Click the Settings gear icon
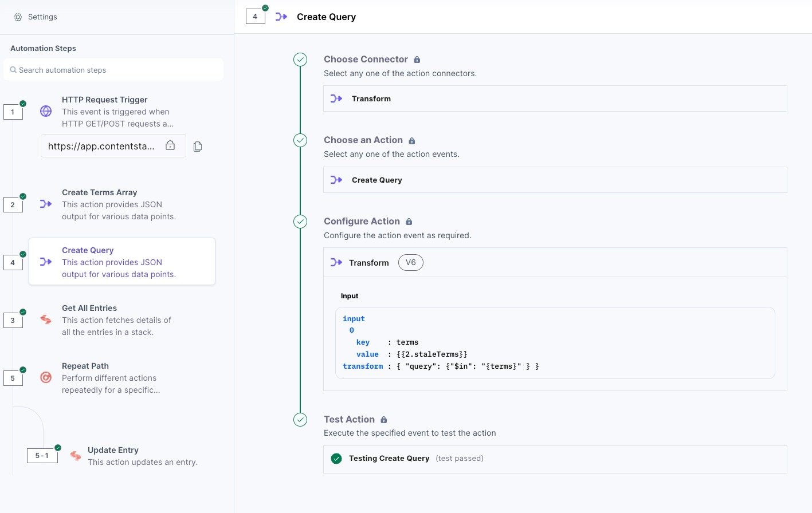This screenshot has width=812, height=513. [18, 17]
